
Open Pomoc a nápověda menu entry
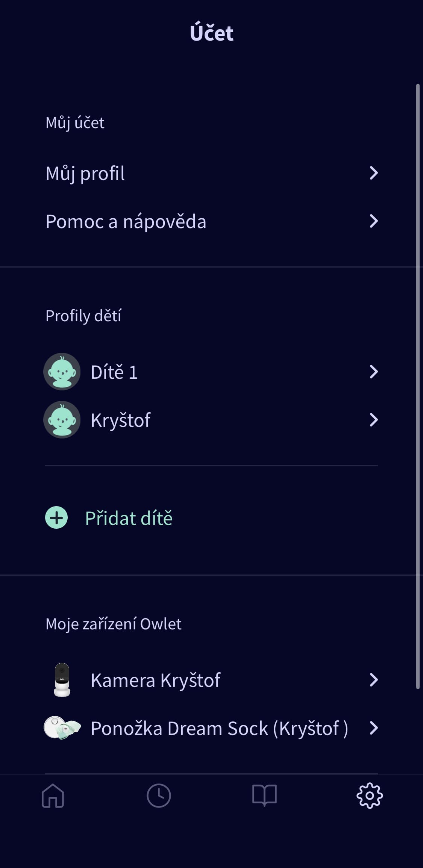(x=126, y=221)
